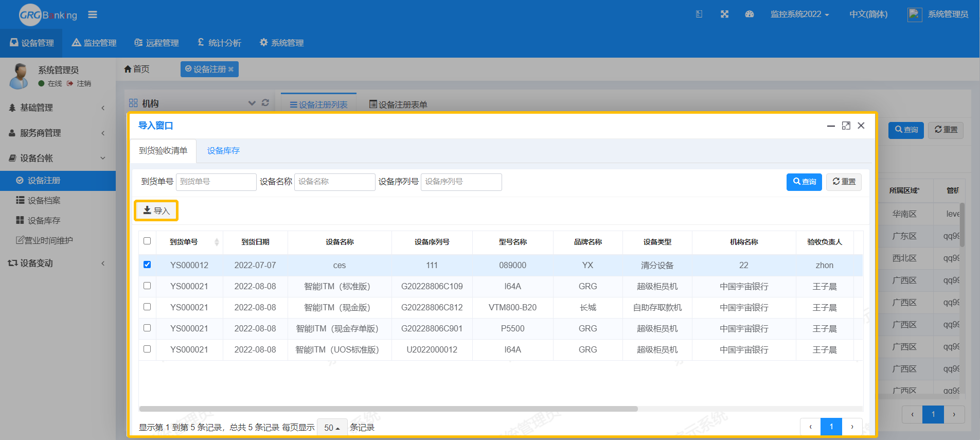Select the 到货验收清单 tab
The width and height of the screenshot is (980, 440).
point(163,151)
